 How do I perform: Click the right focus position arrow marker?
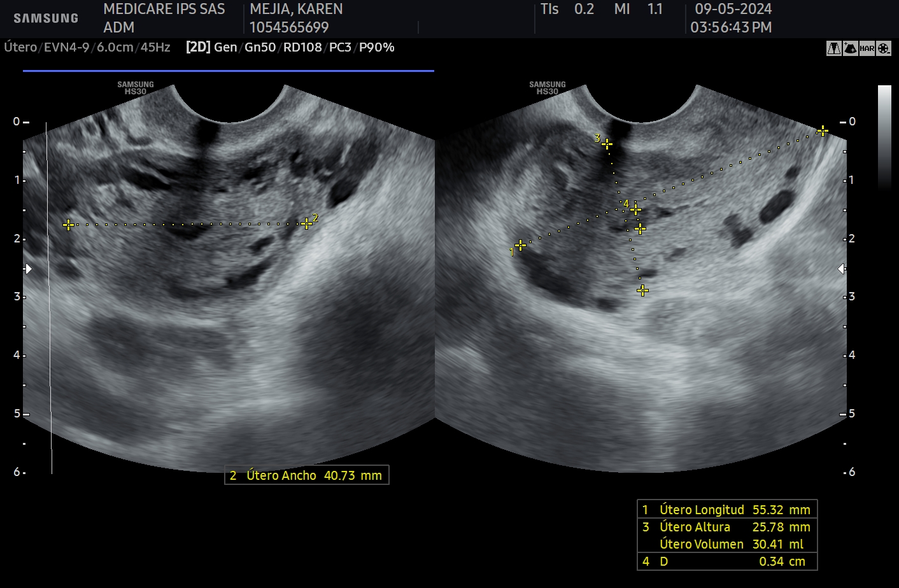(841, 269)
